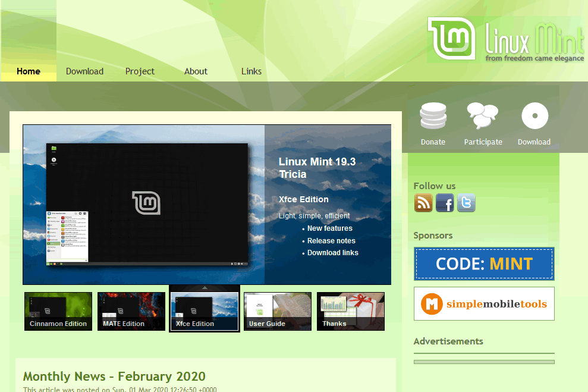This screenshot has height=392, width=588.
Task: Open the Download menu item
Action: coord(85,71)
